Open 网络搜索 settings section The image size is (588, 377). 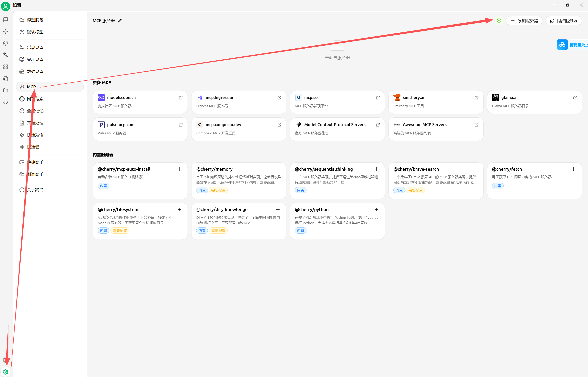50,99
